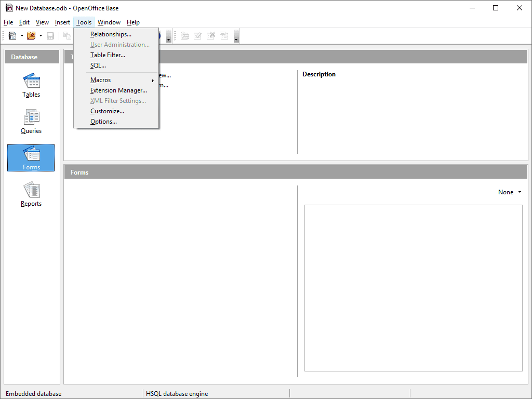Choose Table Filter... from Tools menu

click(116, 55)
